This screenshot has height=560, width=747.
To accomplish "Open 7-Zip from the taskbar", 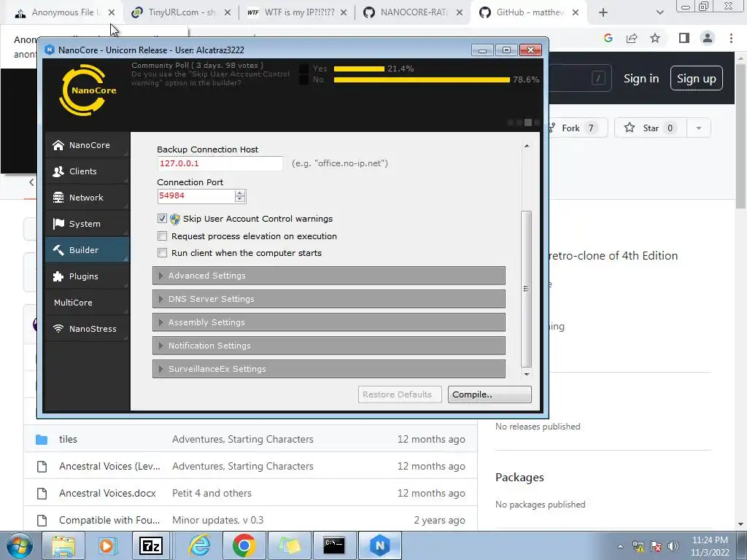I will click(151, 545).
